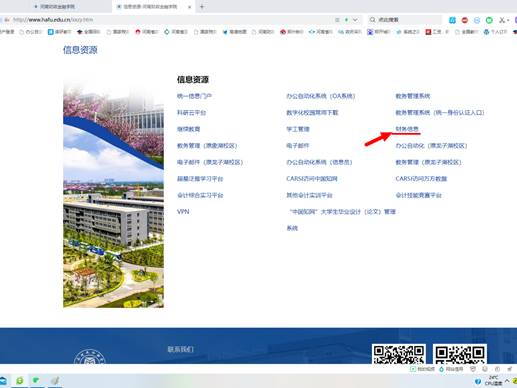The height and width of the screenshot is (388, 517).
Task: Open the 科研云平台 link
Action: tap(191, 113)
